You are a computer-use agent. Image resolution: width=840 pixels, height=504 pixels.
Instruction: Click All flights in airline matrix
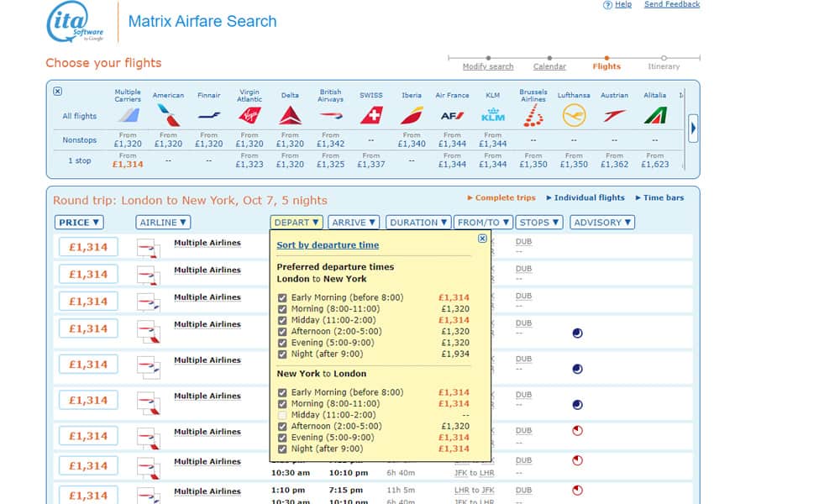79,116
